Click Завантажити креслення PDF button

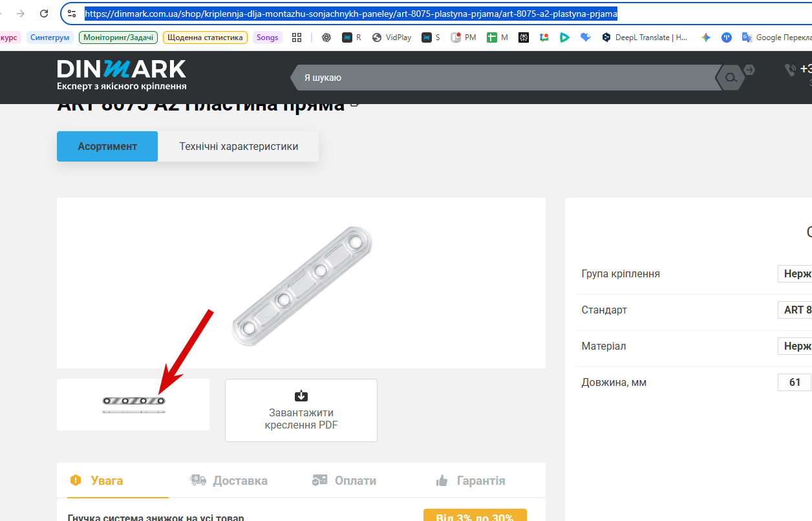[x=301, y=410]
